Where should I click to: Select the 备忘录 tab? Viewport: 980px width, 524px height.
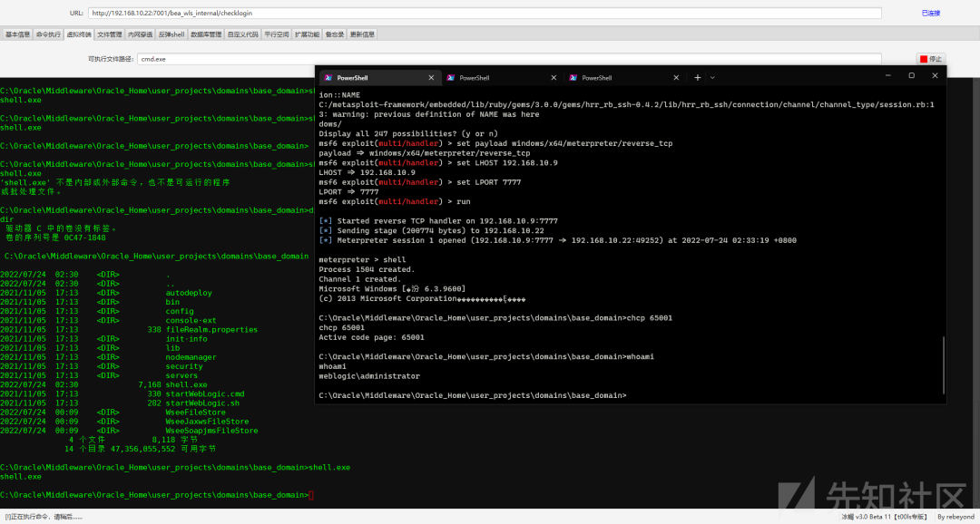pyautogui.click(x=334, y=34)
